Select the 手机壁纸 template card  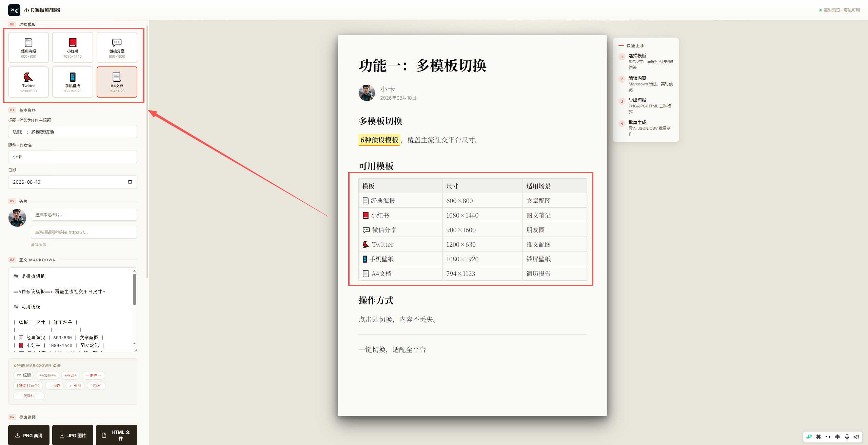click(73, 82)
